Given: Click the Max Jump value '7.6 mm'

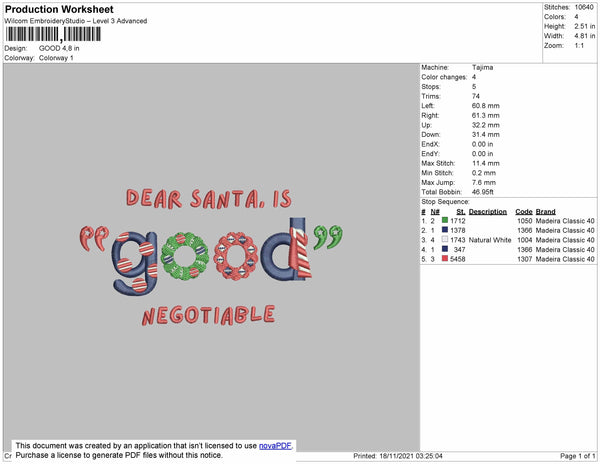Looking at the screenshot, I should [x=484, y=182].
